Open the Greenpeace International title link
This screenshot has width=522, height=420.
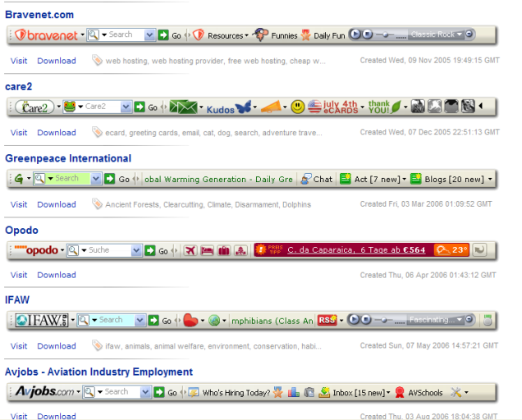coord(68,158)
